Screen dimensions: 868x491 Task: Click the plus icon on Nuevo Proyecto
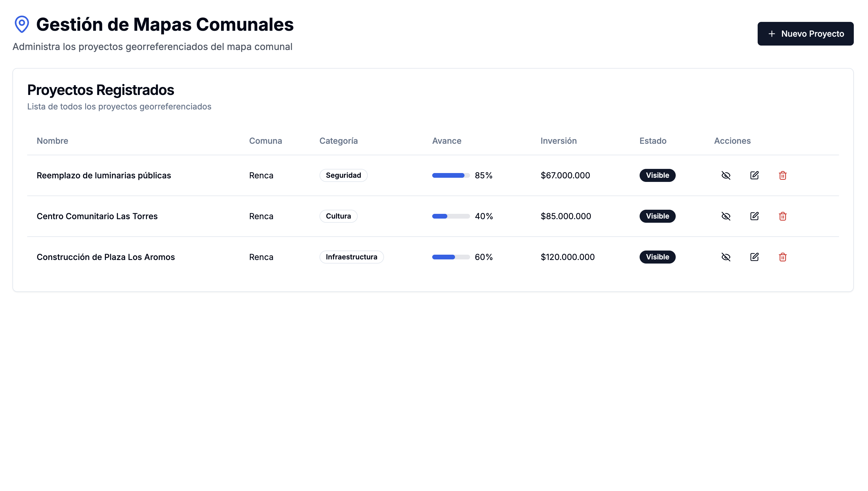tap(772, 34)
